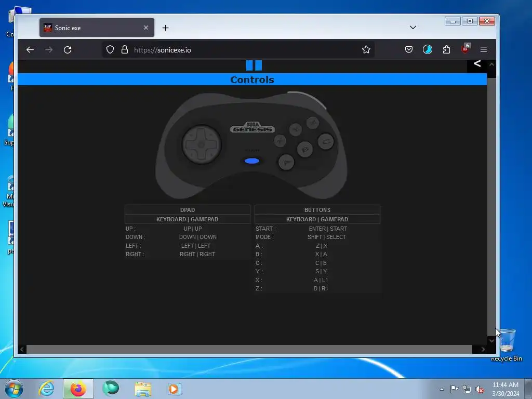The width and height of the screenshot is (532, 399).
Task: Open the Pocket save icon
Action: [409, 49]
